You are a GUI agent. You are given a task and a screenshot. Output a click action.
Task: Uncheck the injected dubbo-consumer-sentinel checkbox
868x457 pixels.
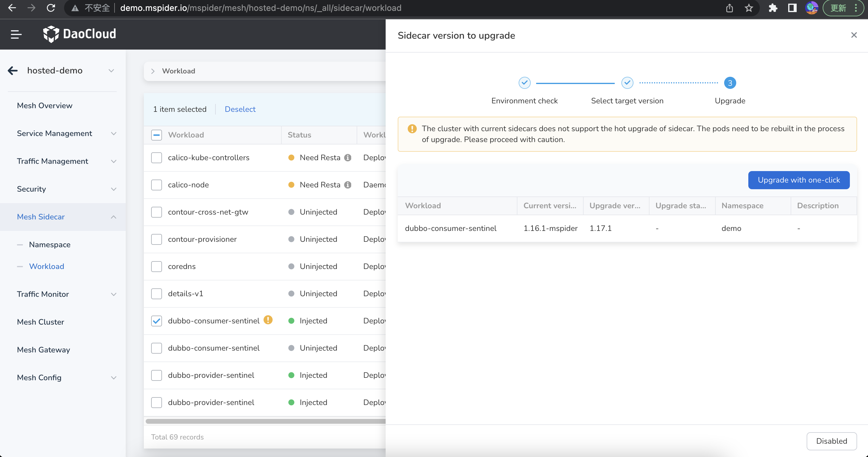coord(156,321)
